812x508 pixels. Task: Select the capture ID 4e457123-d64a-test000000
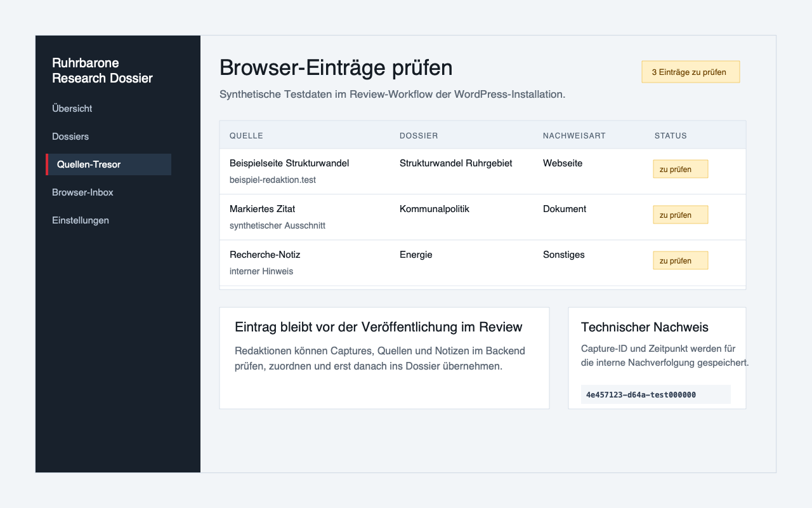[x=656, y=394]
